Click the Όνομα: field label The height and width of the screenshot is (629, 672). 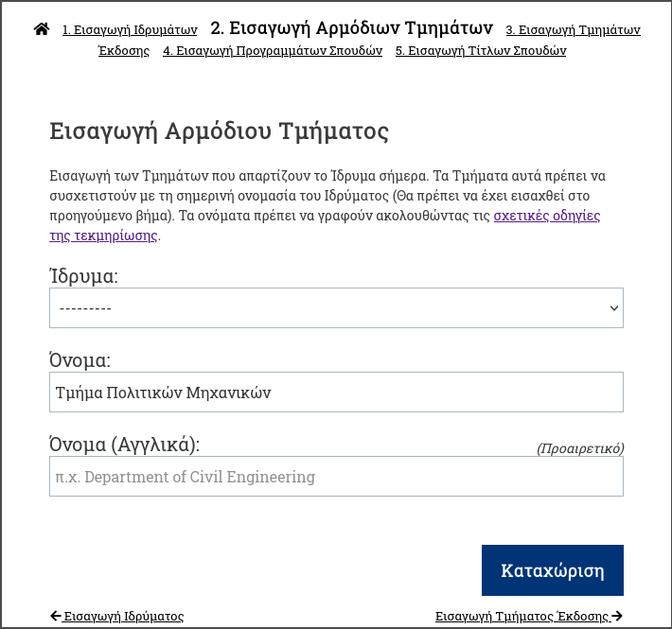pyautogui.click(x=80, y=360)
